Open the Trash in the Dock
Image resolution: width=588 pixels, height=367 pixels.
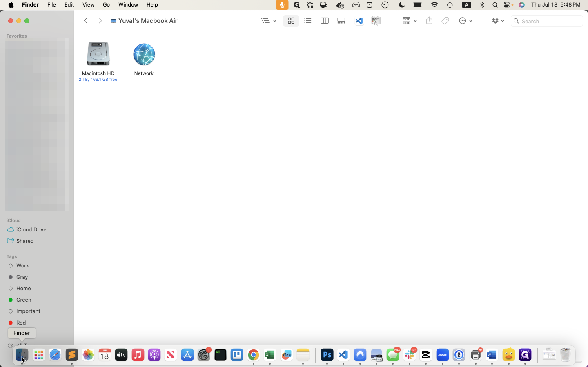566,355
